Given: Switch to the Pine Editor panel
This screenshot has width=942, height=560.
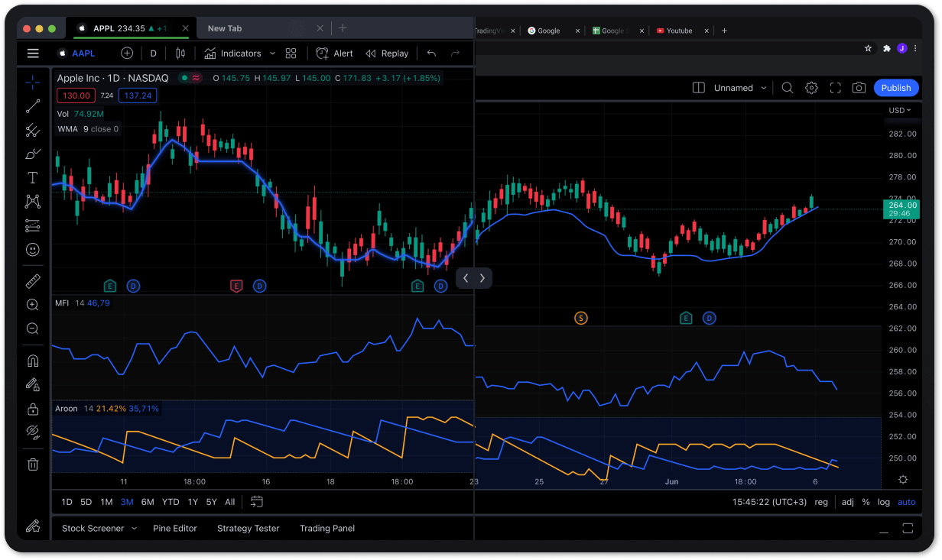Looking at the screenshot, I should 175,528.
